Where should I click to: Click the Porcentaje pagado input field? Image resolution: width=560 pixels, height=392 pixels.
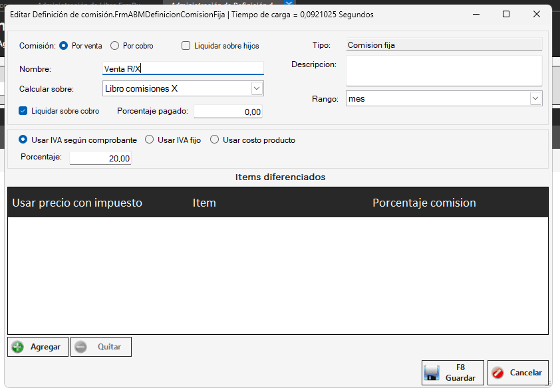[228, 112]
